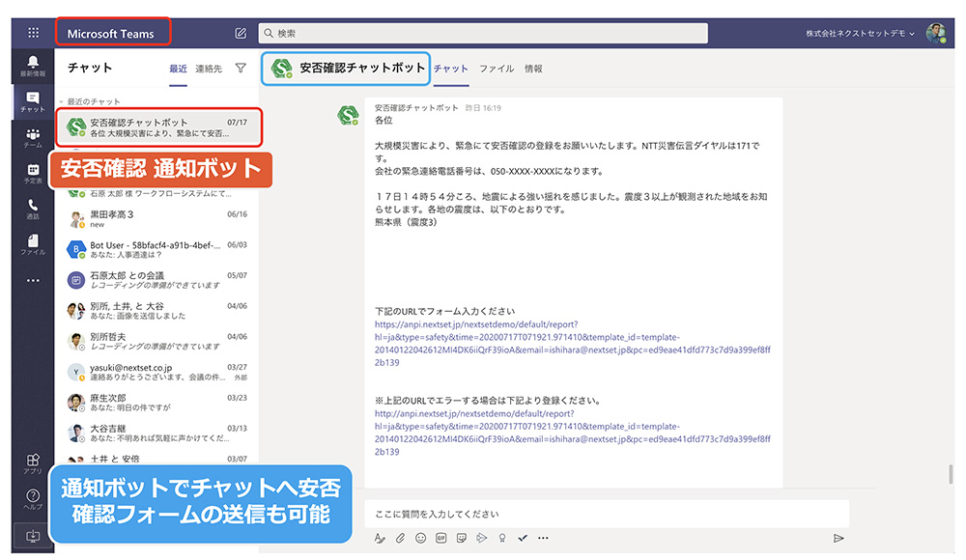Open the https anpi.nextset.jp form link
The width and height of the screenshot is (966, 560).
pyautogui.click(x=572, y=343)
